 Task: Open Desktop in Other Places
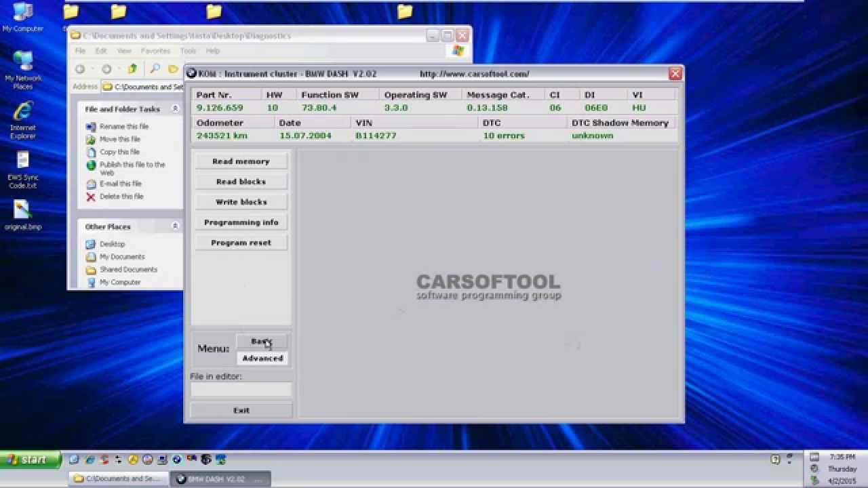pos(112,244)
